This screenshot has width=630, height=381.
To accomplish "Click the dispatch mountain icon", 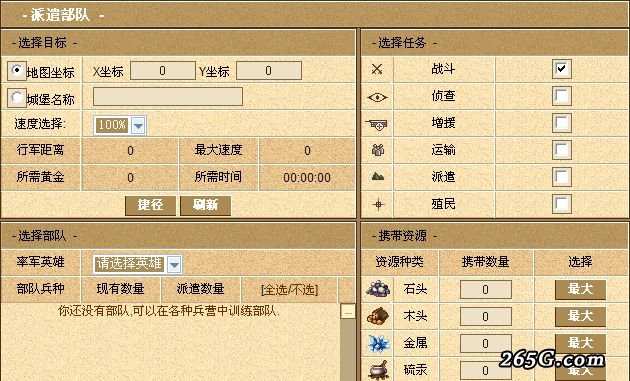I will [x=378, y=176].
